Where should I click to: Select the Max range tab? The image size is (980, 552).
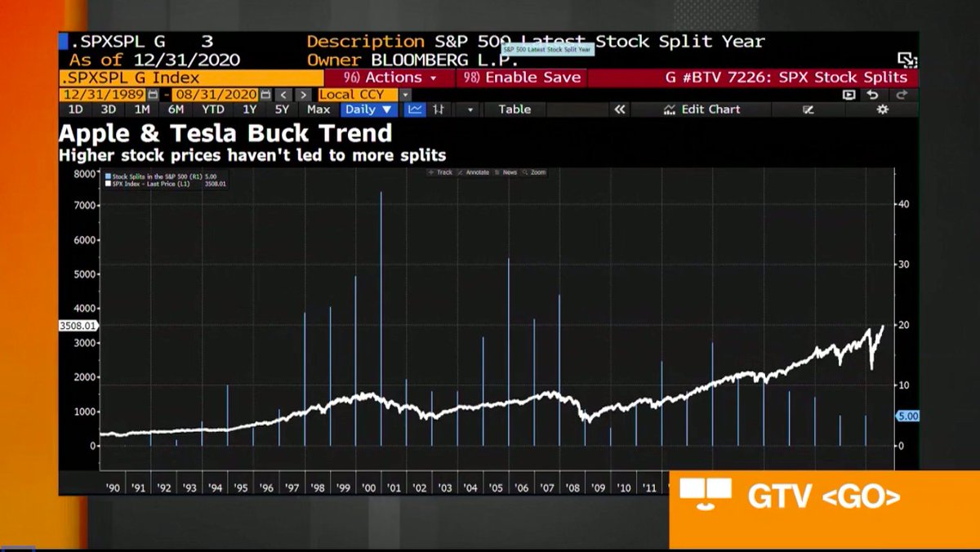pos(318,109)
